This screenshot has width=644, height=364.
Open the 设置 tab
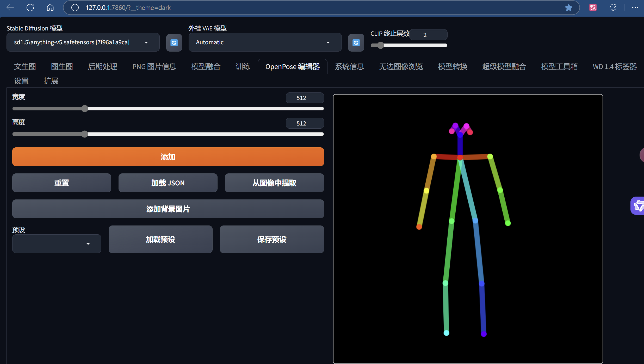point(21,81)
